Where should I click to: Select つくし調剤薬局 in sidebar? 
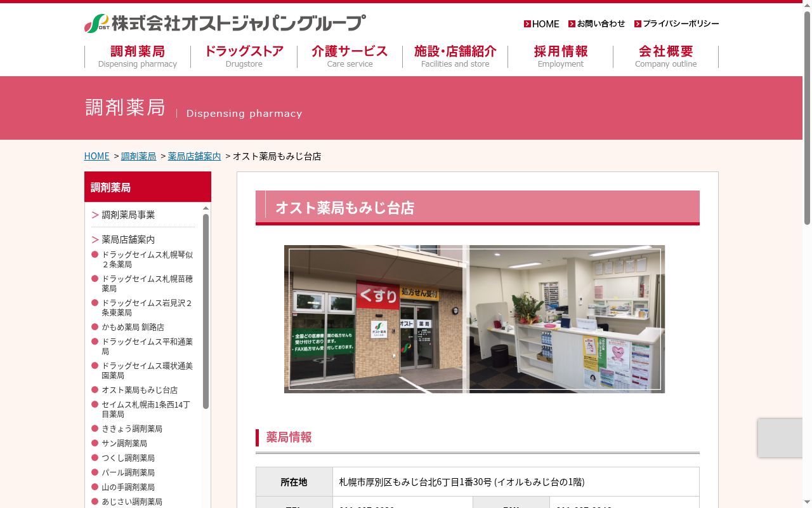click(128, 458)
